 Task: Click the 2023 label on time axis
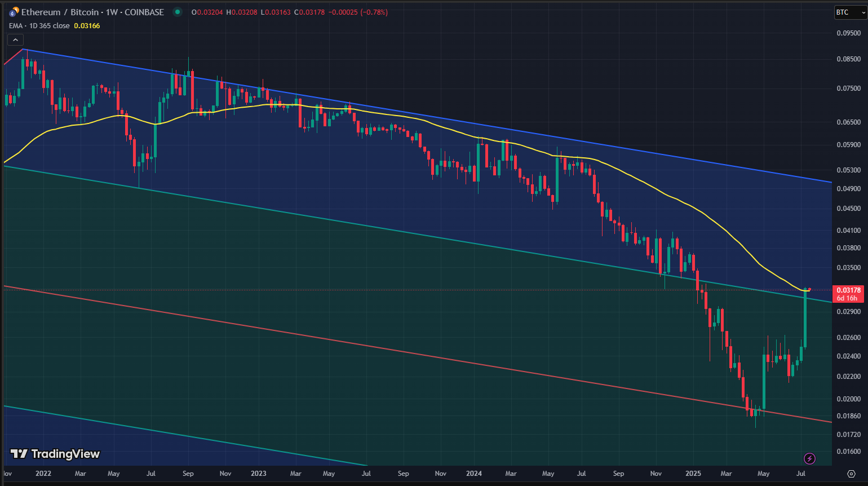pos(259,474)
